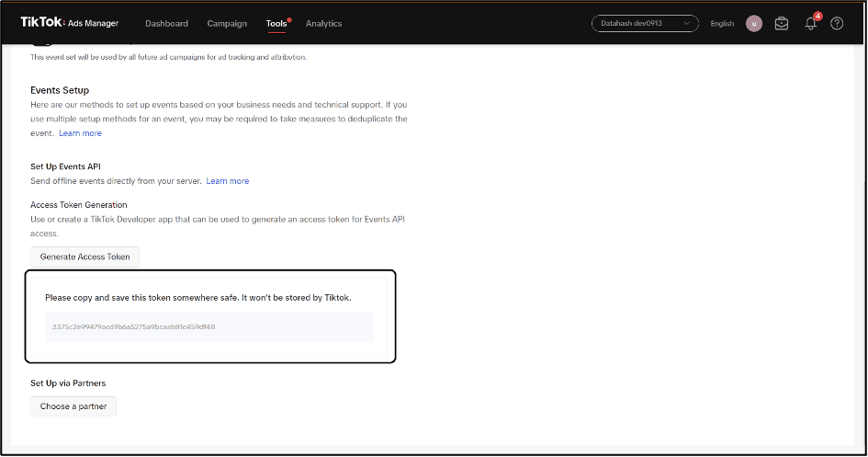
Task: Toggle the partially hidden switch below the header
Action: pyautogui.click(x=41, y=42)
